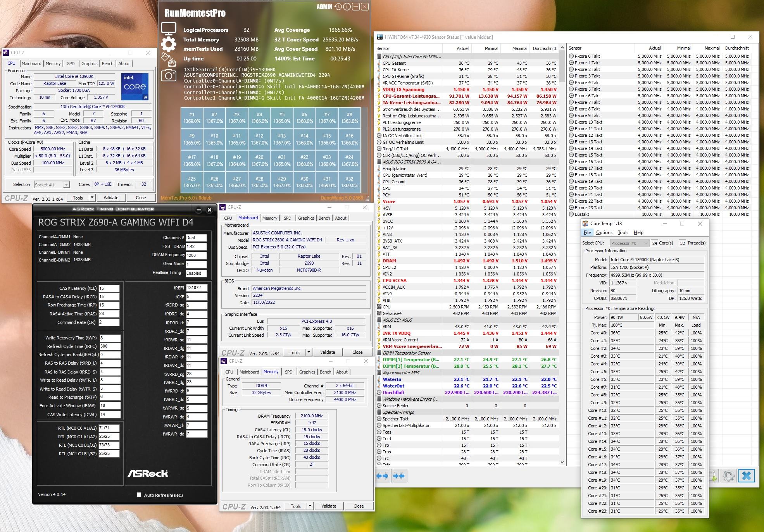Click the tREFI value field 131072
This screenshot has width=764, height=532.
(197, 288)
